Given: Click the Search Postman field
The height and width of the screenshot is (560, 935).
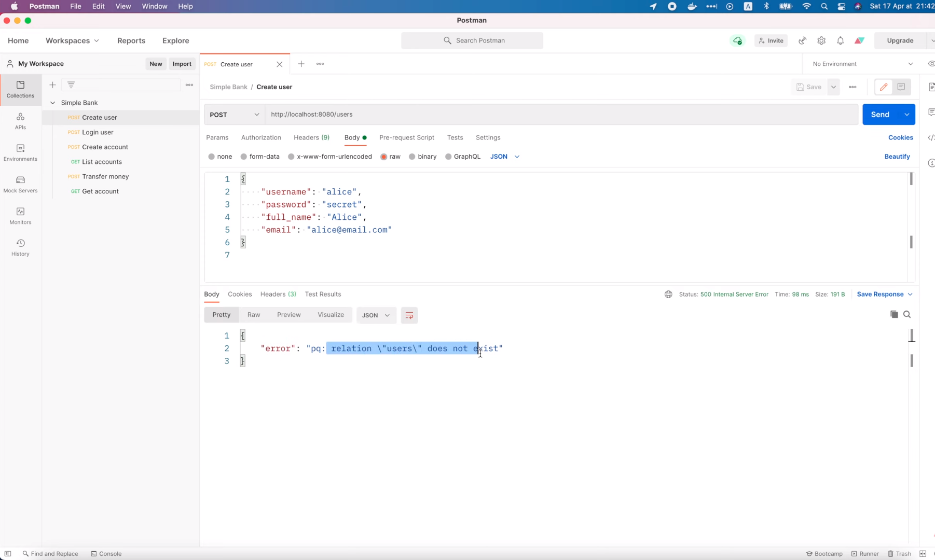Looking at the screenshot, I should 472,40.
